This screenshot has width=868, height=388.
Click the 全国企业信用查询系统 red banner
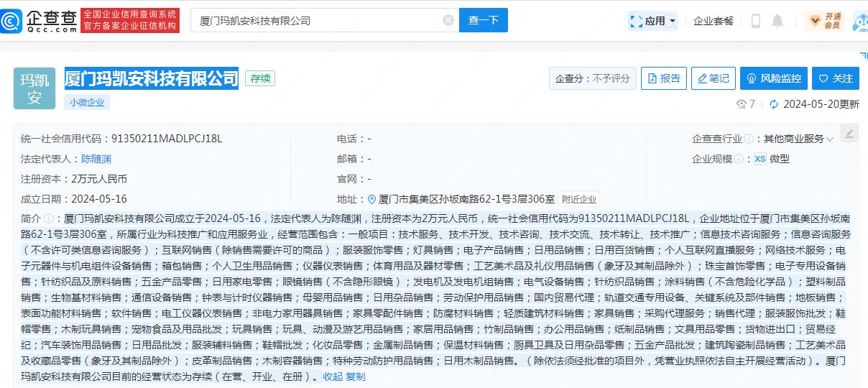pyautogui.click(x=129, y=20)
